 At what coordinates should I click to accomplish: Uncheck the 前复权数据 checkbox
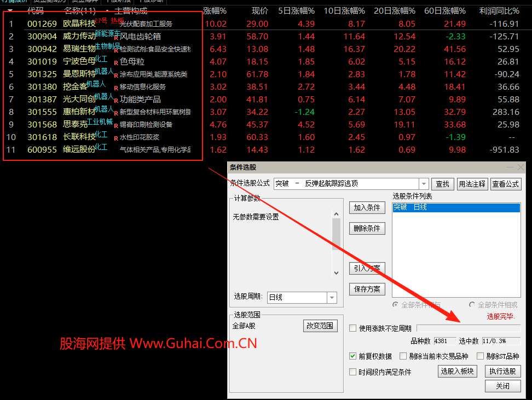pyautogui.click(x=353, y=356)
